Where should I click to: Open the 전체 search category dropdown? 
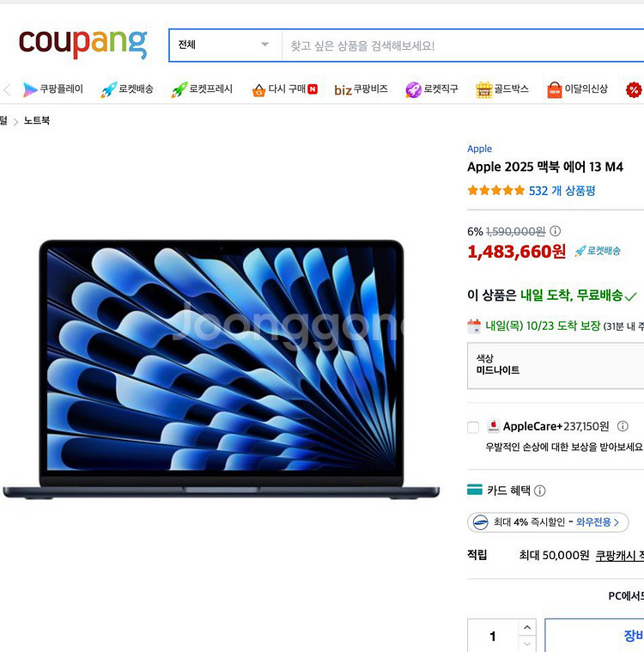[x=225, y=45]
